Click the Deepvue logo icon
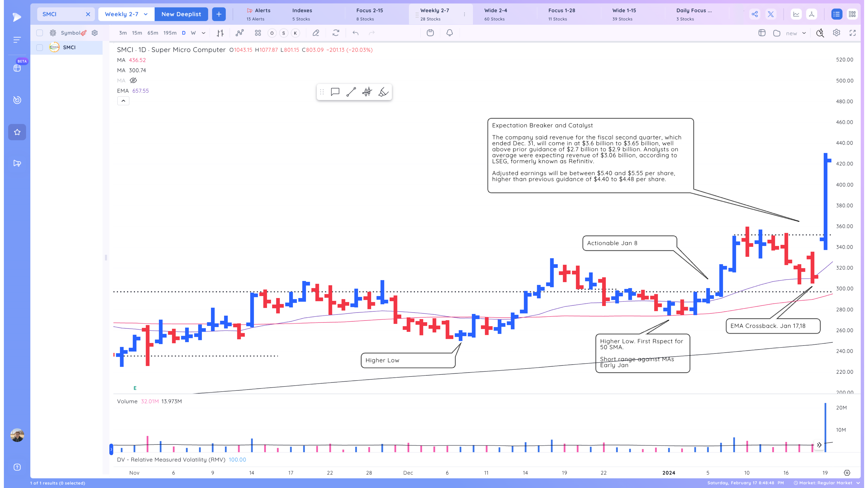Image resolution: width=868 pixels, height=488 pixels. click(17, 17)
